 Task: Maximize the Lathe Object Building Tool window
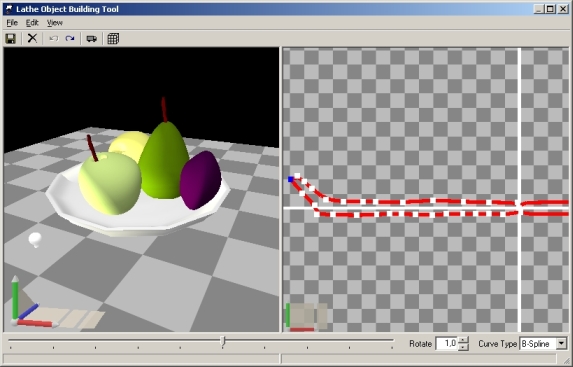[x=550, y=9]
